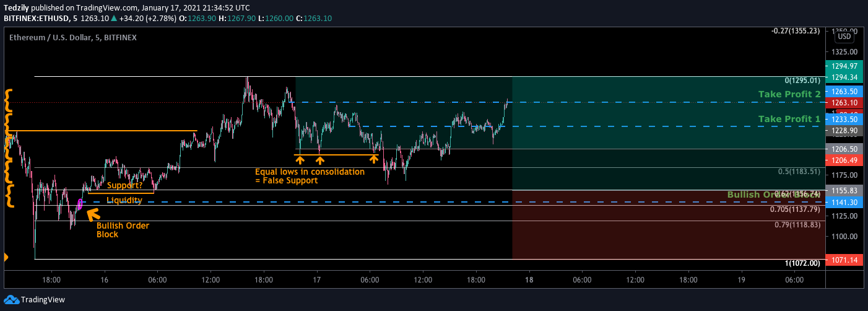Image resolution: width=868 pixels, height=311 pixels.
Task: Click the 1155.83 price tag
Action: 844,191
